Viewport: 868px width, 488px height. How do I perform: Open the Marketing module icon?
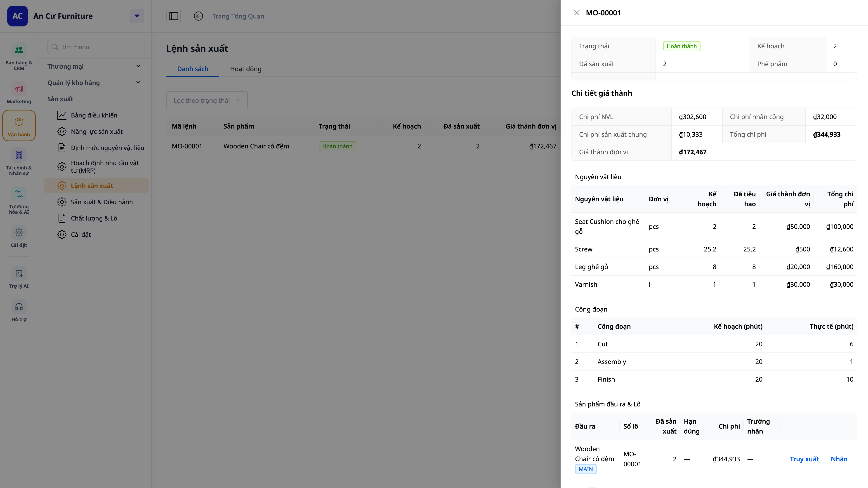pos(19,89)
